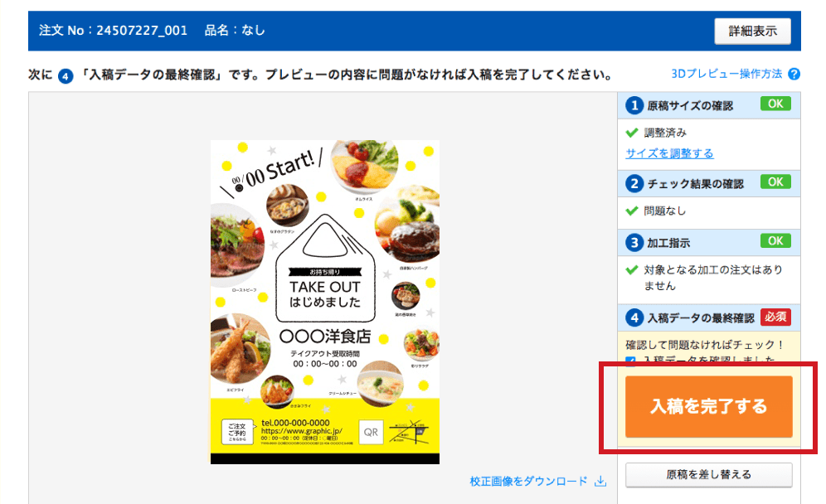Click the step 4 number badge for 入稿データの最終確認
The width and height of the screenshot is (826, 504).
[x=634, y=317]
